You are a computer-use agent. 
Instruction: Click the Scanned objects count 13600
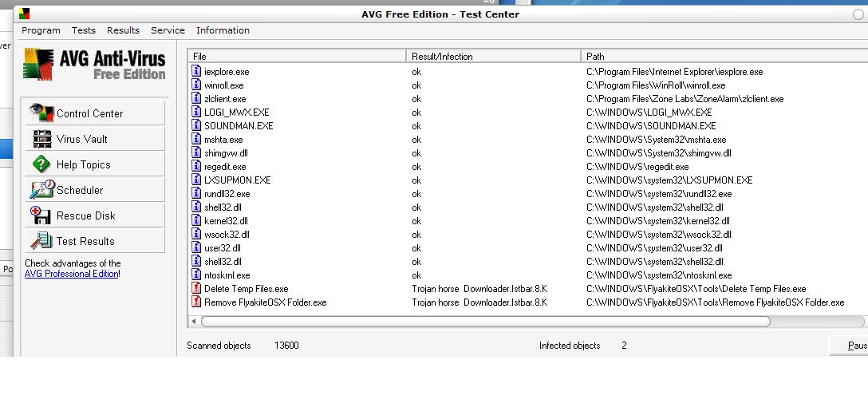tap(286, 346)
